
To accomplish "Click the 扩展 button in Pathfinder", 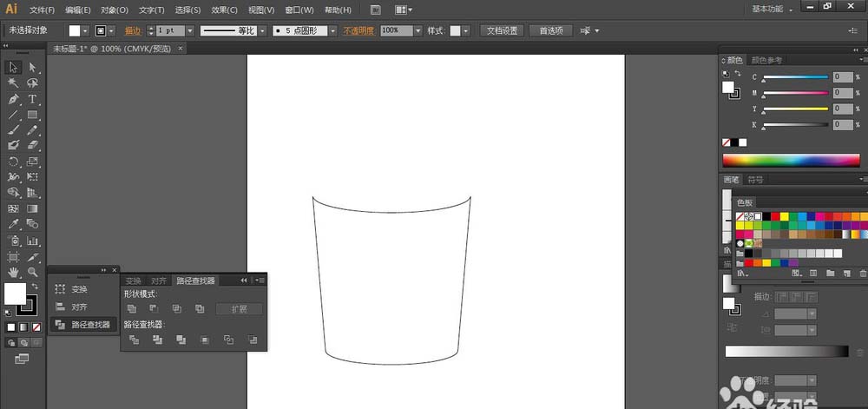I will coord(240,309).
